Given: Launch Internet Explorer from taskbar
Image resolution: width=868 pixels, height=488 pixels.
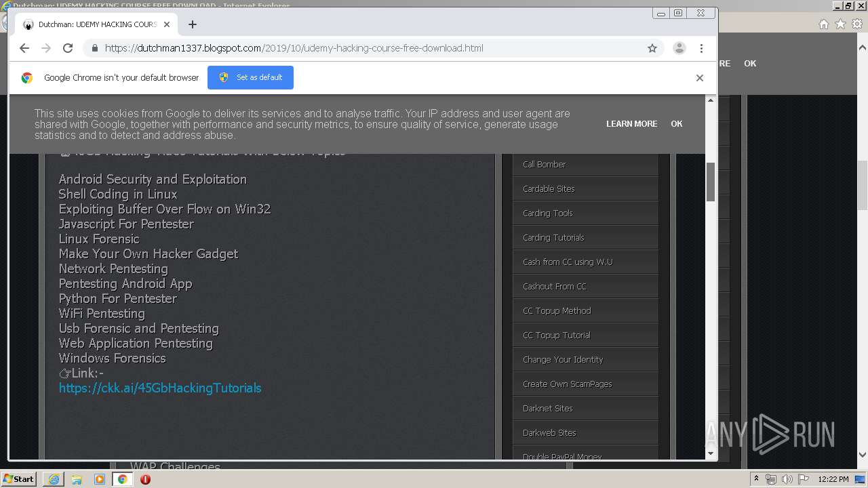Looking at the screenshot, I should tap(54, 479).
